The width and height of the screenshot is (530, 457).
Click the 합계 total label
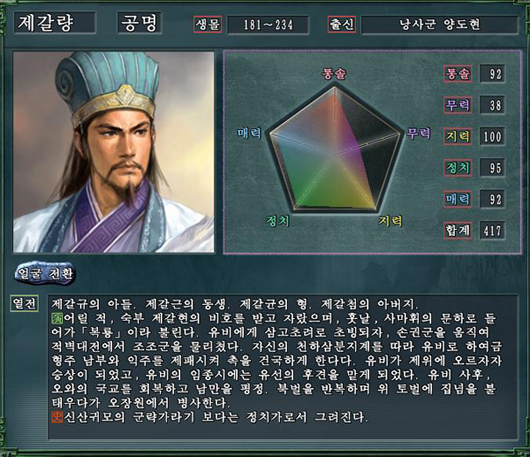point(458,231)
